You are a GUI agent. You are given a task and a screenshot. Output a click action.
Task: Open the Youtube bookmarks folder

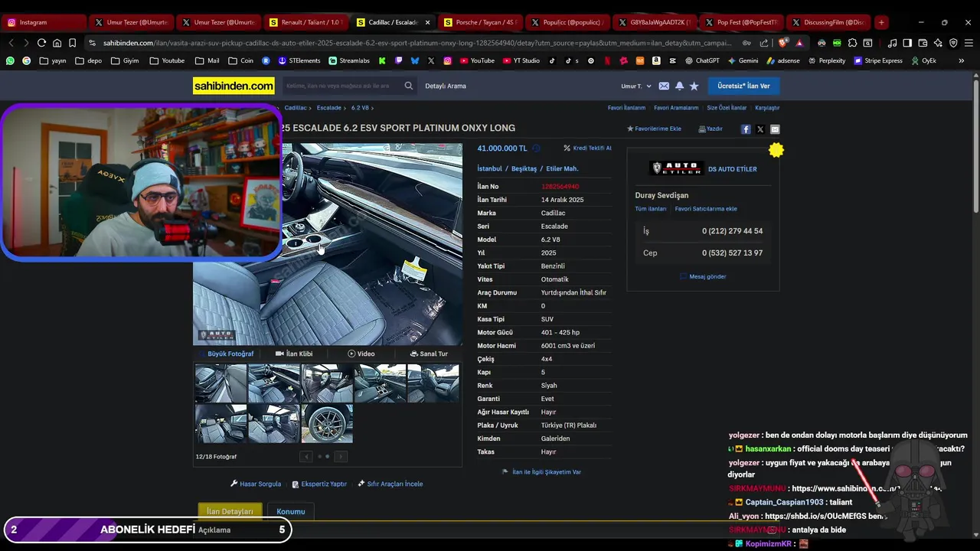[167, 60]
